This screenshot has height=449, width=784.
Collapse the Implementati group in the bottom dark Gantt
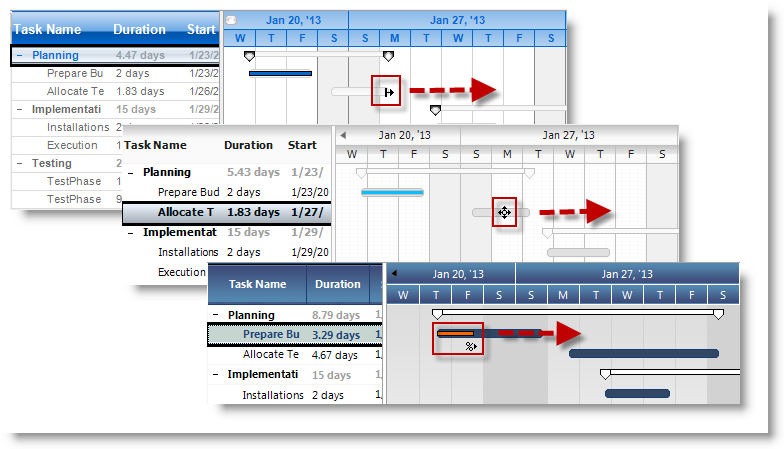[216, 374]
